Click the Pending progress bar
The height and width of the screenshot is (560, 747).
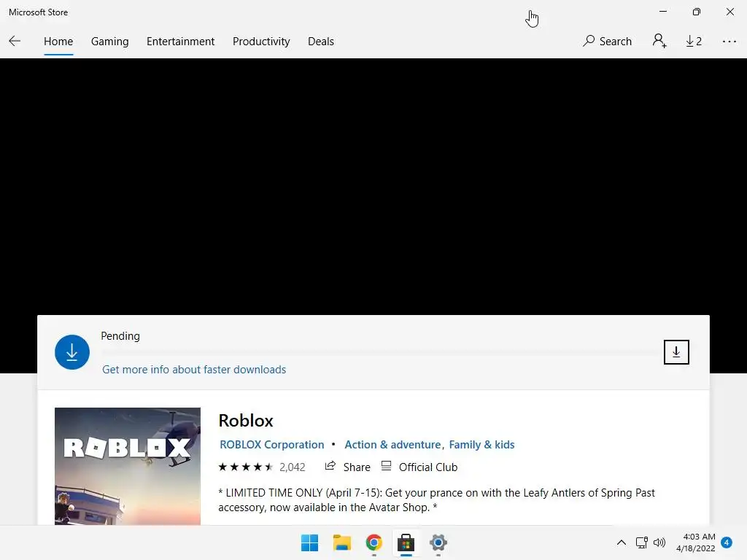point(379,353)
